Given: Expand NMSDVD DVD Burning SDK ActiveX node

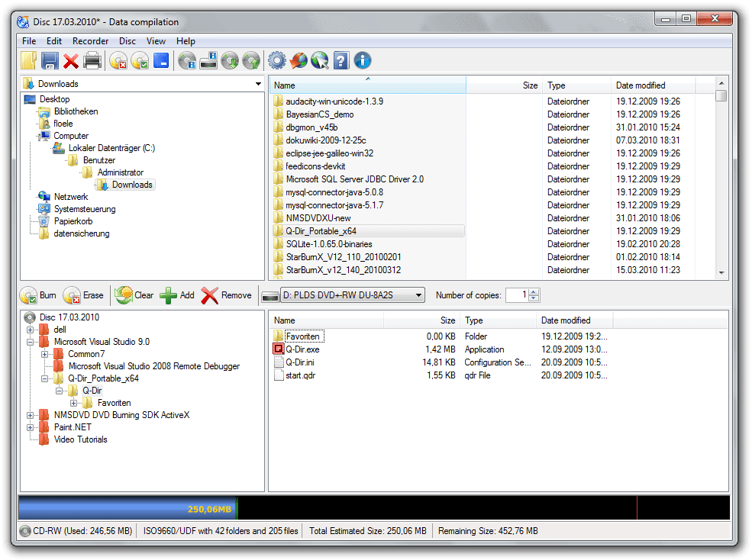Looking at the screenshot, I should [31, 415].
